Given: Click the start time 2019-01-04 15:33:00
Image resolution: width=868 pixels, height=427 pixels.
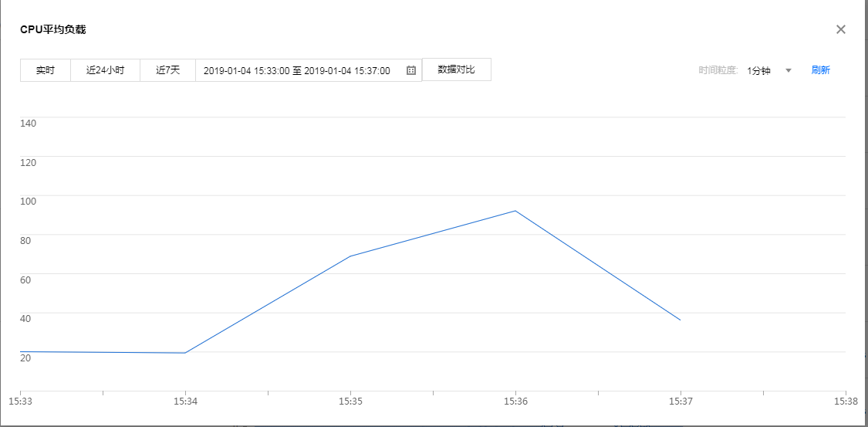Looking at the screenshot, I should tap(246, 70).
